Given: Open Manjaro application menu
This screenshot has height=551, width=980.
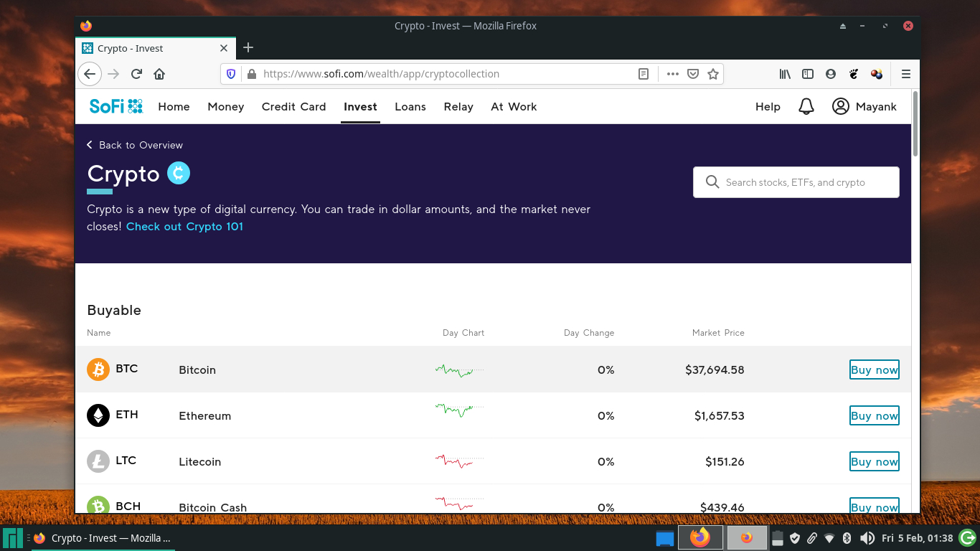Looking at the screenshot, I should coord(13,538).
